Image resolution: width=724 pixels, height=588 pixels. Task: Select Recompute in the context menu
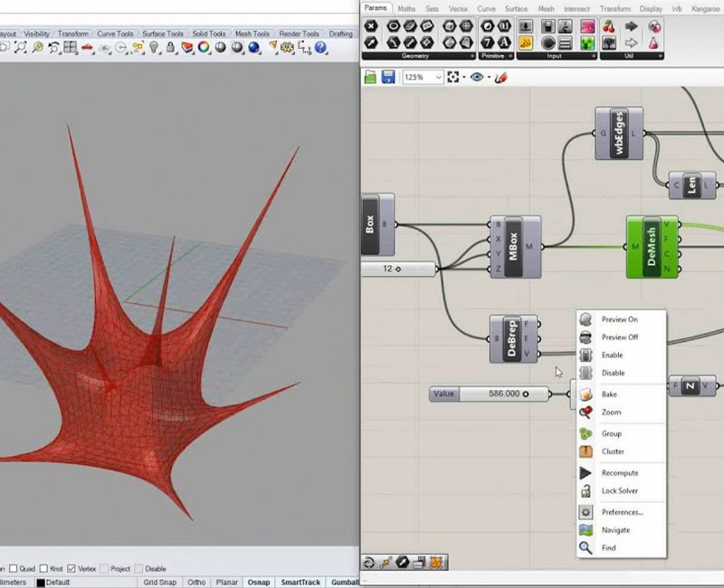pyautogui.click(x=621, y=473)
